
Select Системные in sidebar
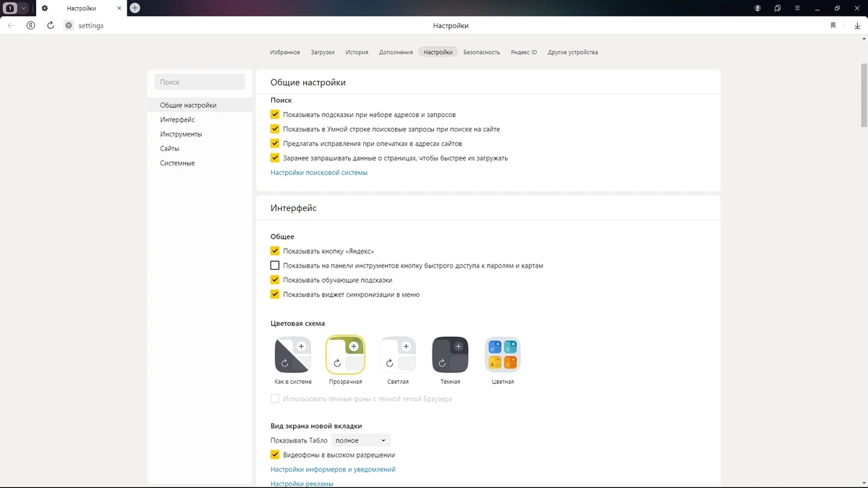(200, 163)
